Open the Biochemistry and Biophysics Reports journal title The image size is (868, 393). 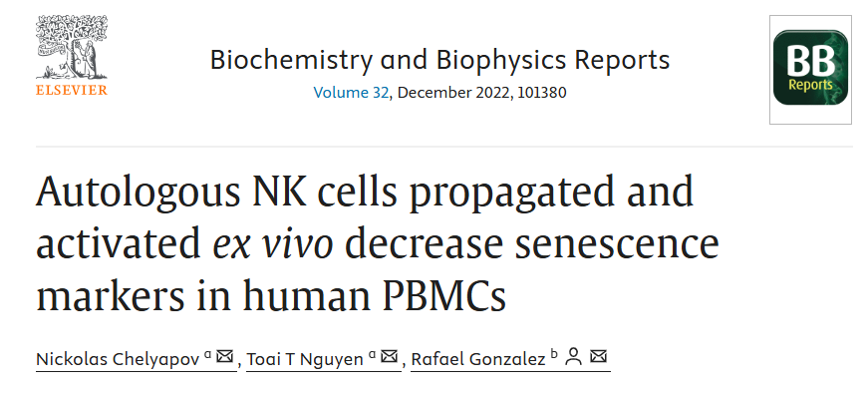pos(439,59)
